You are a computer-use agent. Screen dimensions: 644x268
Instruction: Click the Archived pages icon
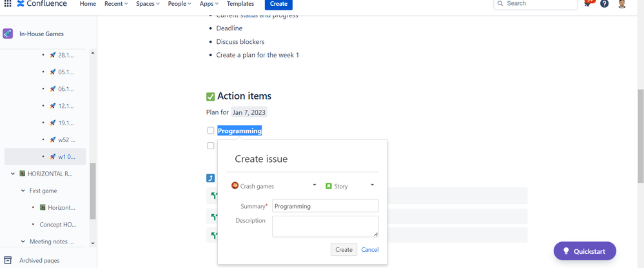coord(8,260)
